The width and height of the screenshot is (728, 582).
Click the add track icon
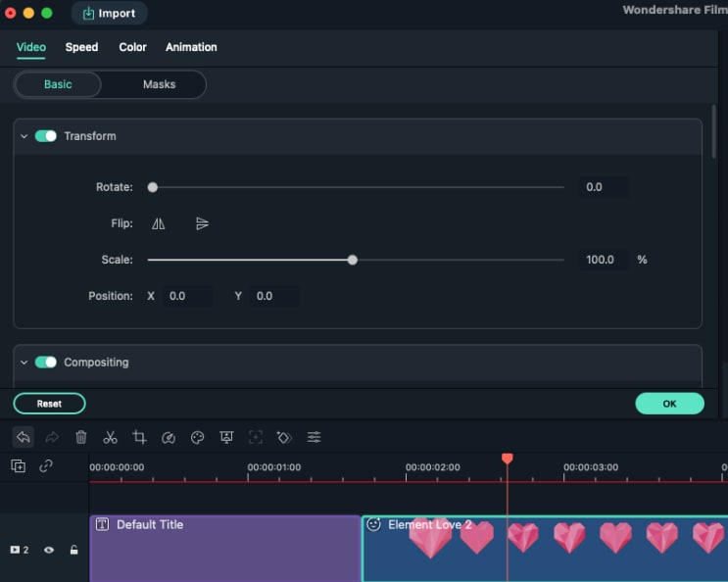tap(18, 466)
